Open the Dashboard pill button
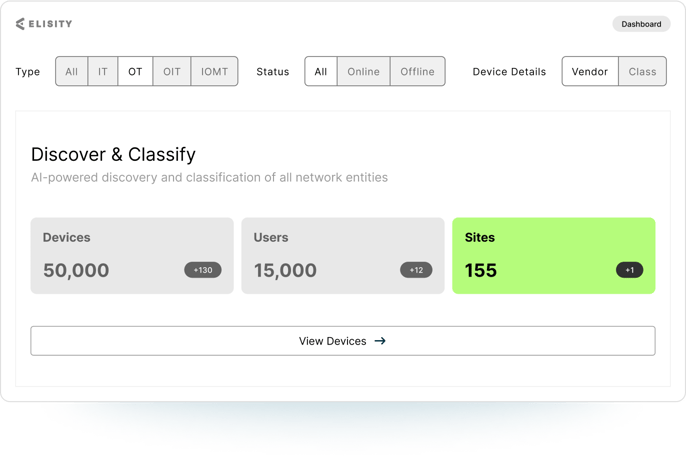 click(641, 24)
